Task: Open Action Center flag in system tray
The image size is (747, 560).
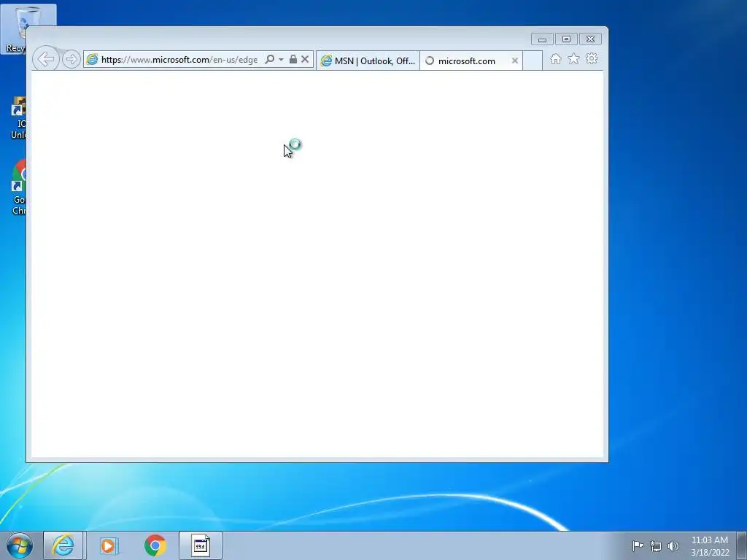Action: (638, 545)
